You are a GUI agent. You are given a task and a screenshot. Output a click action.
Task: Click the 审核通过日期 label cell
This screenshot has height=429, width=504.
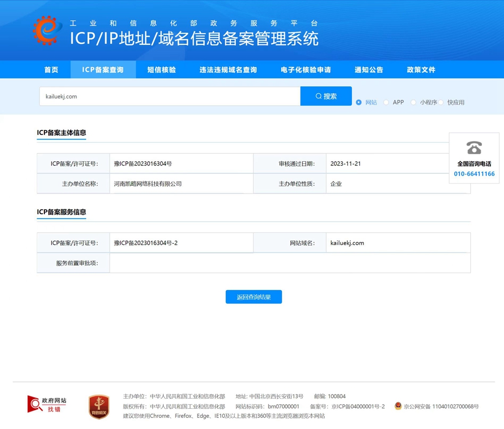tap(290, 164)
